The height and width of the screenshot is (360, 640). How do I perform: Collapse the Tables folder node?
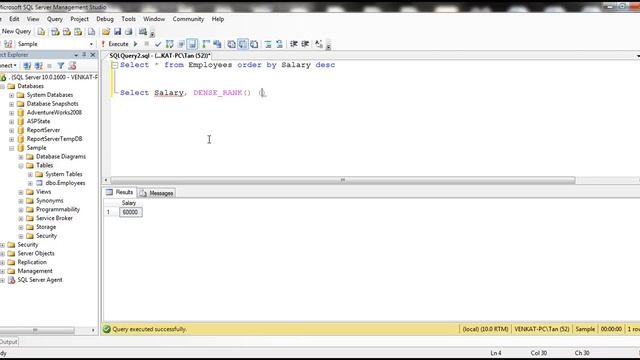point(21,166)
